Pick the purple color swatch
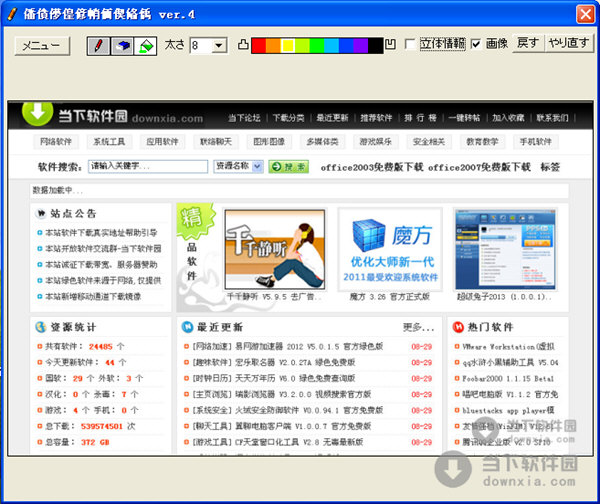 360,46
